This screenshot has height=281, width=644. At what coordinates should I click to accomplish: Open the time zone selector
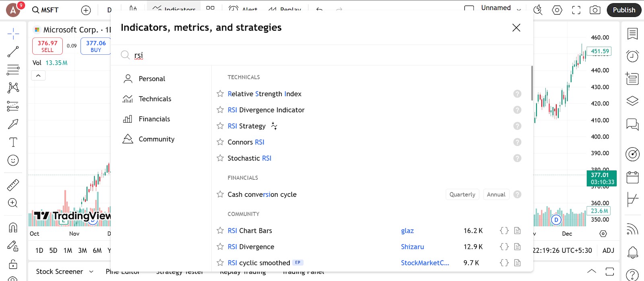click(562, 250)
